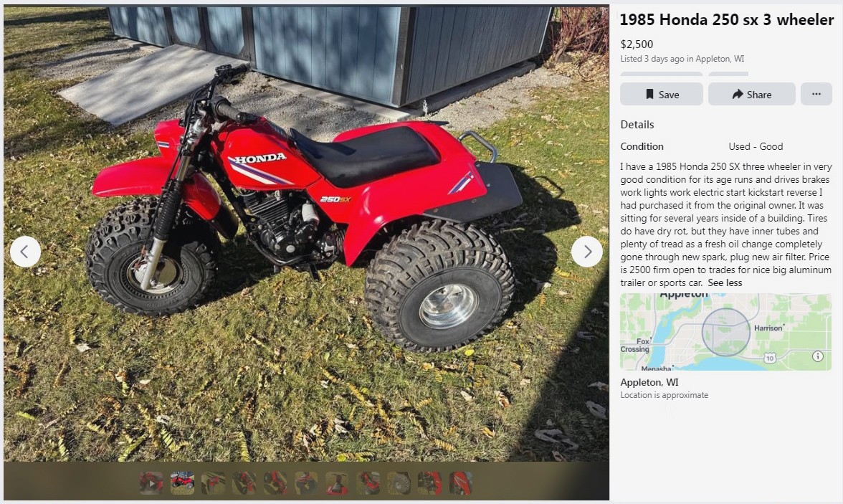This screenshot has width=843, height=504.
Task: Save this Honda 250 SX listing
Action: [x=661, y=94]
